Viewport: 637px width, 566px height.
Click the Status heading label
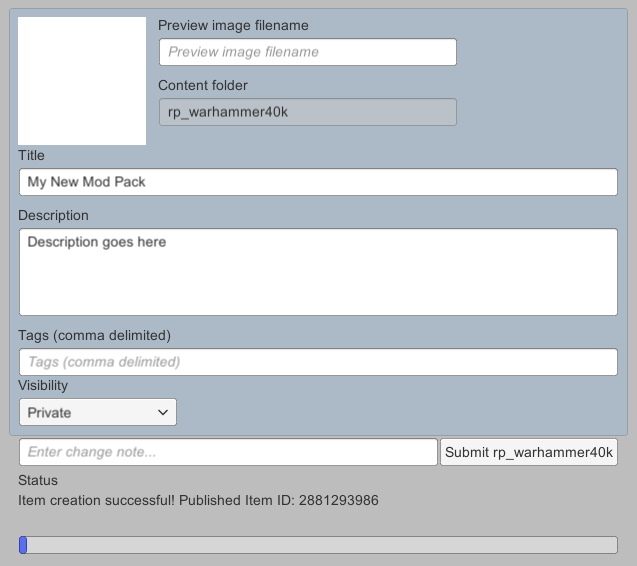tap(38, 480)
